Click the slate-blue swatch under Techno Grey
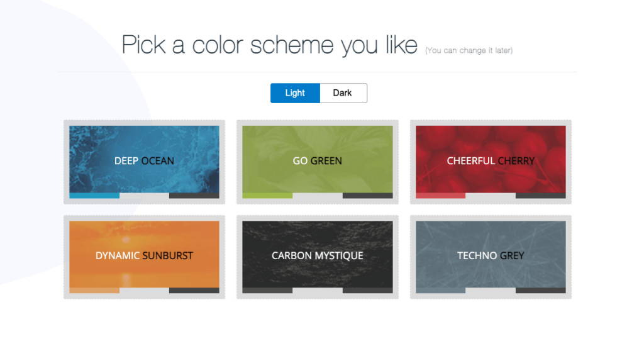This screenshot has width=644, height=339. coord(440,291)
